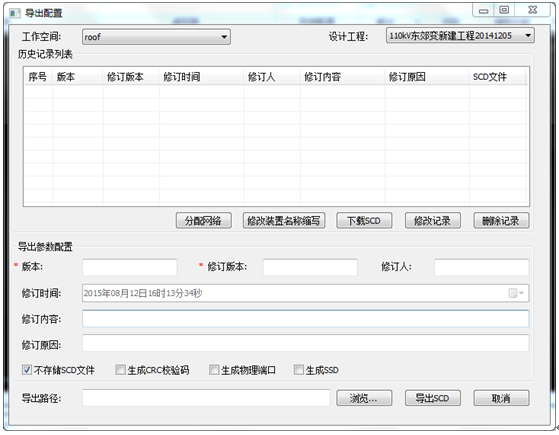
Task: Open the 工作空间 roof dropdown
Action: pyautogui.click(x=156, y=37)
